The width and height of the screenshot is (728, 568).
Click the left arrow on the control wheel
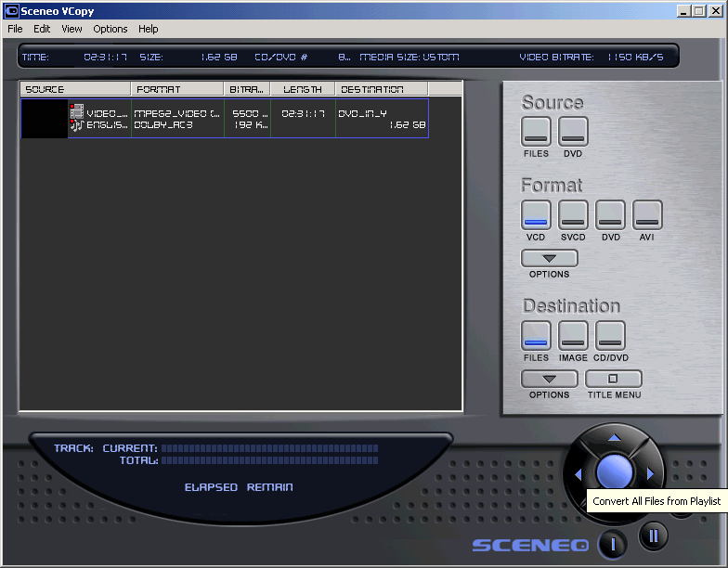[x=578, y=474]
